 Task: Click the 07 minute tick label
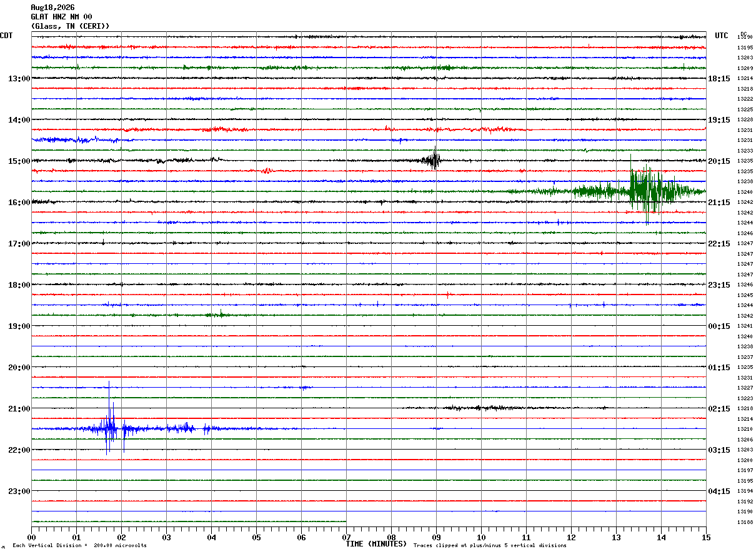[346, 537]
